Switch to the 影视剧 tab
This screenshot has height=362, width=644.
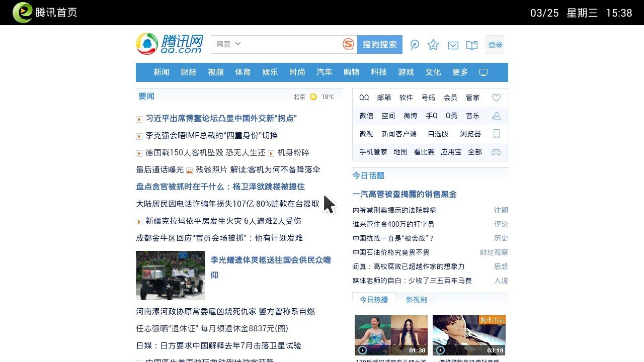(x=417, y=300)
